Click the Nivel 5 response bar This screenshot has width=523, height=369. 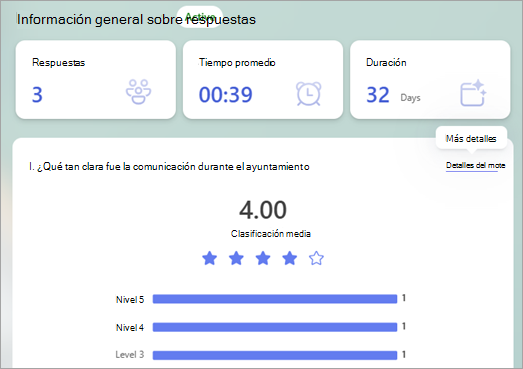275,299
